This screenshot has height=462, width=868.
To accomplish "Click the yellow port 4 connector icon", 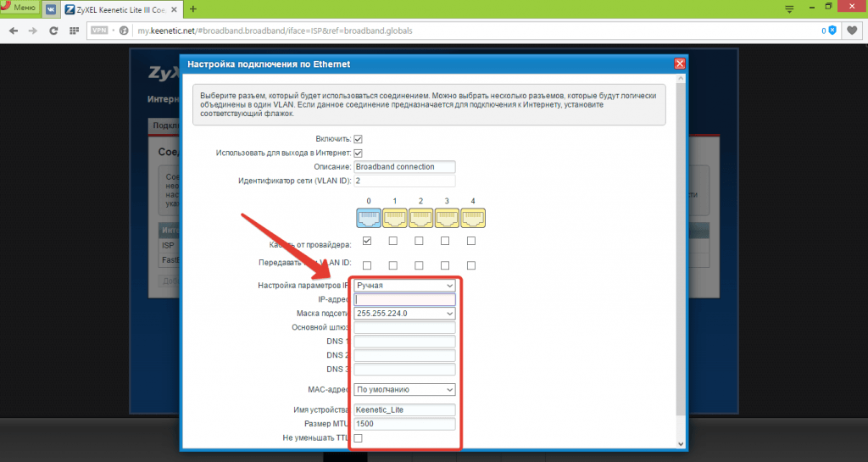I will coord(472,219).
